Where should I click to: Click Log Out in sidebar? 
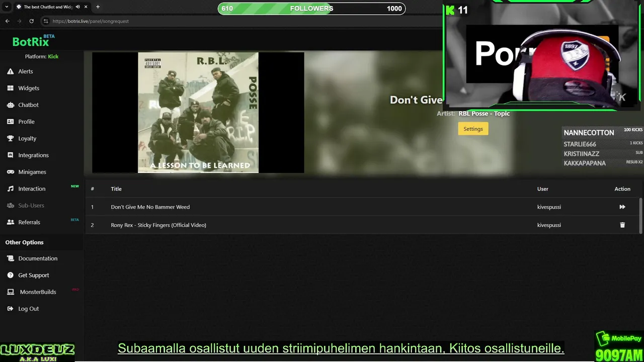tap(28, 309)
